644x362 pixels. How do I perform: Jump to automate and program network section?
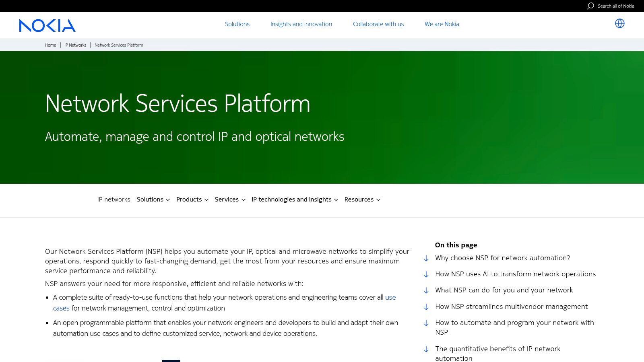[514, 327]
